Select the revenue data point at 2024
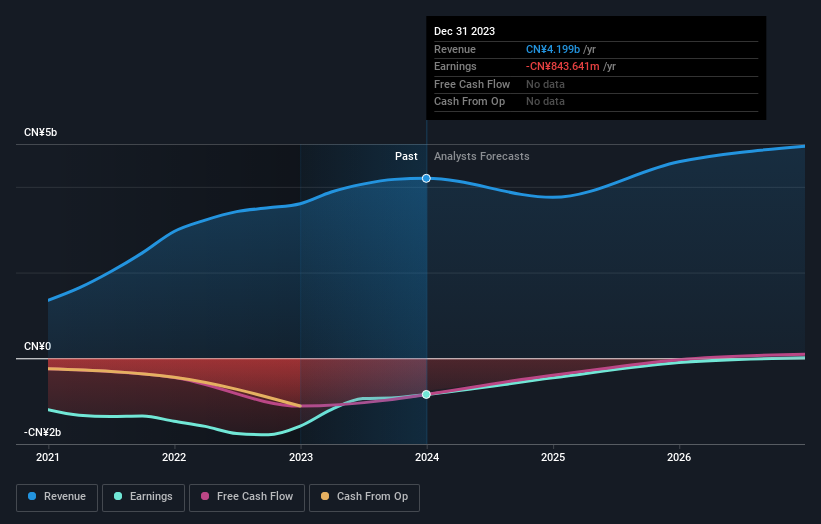 [426, 179]
